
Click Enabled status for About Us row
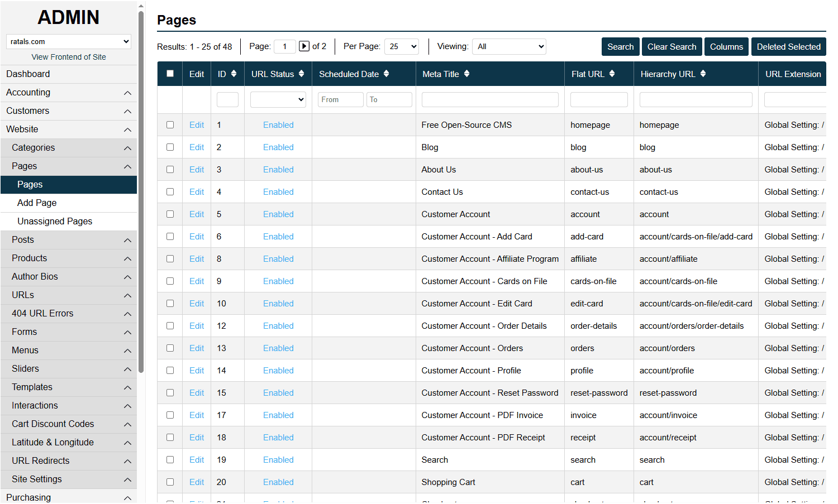(x=278, y=170)
